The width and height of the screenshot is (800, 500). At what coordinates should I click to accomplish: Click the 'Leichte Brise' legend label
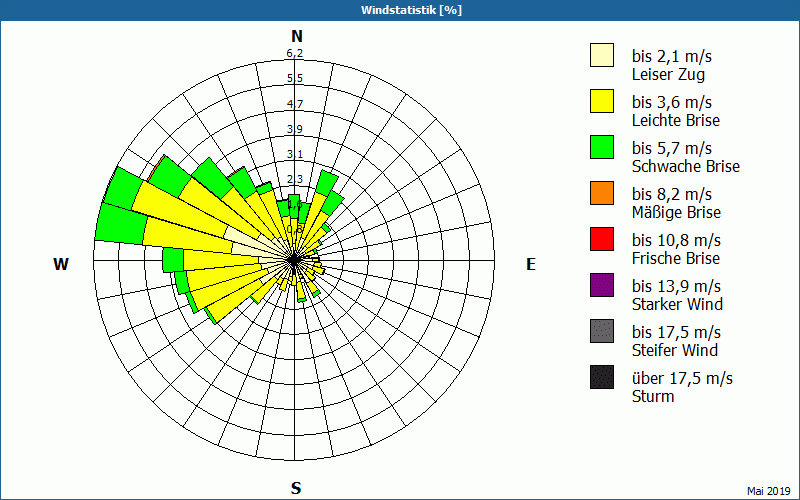pos(676,120)
